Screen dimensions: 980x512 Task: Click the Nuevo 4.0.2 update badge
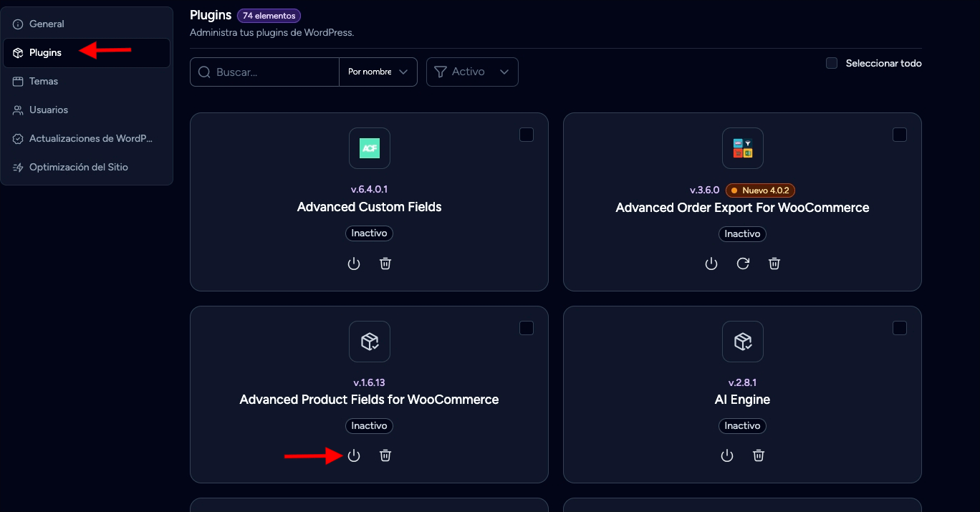click(x=760, y=190)
